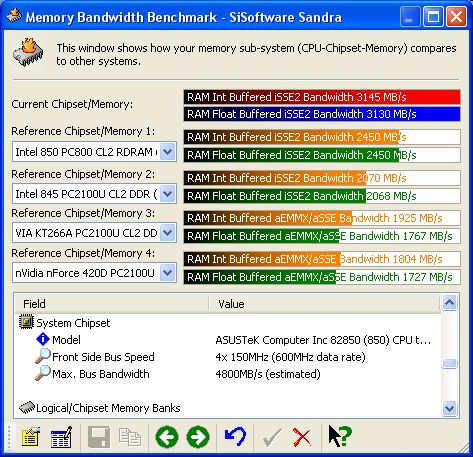This screenshot has height=457, width=473.
Task: Click the blue RAM Float 3130 MB/s bar
Action: coord(322,114)
